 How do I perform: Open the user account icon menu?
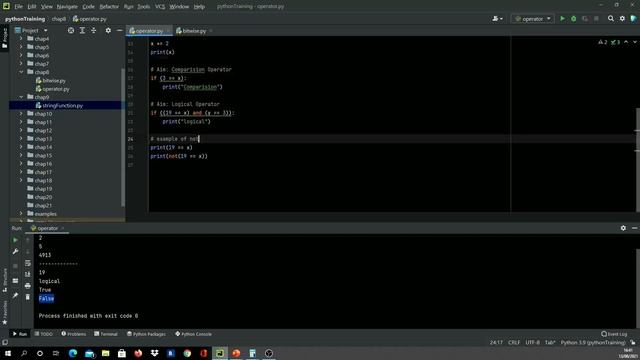[497, 19]
